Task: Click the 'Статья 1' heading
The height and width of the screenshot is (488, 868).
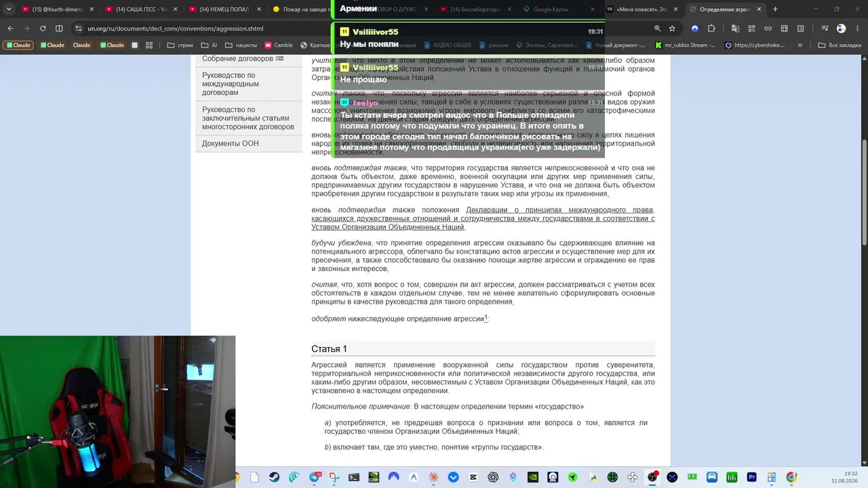Action: coord(329,349)
